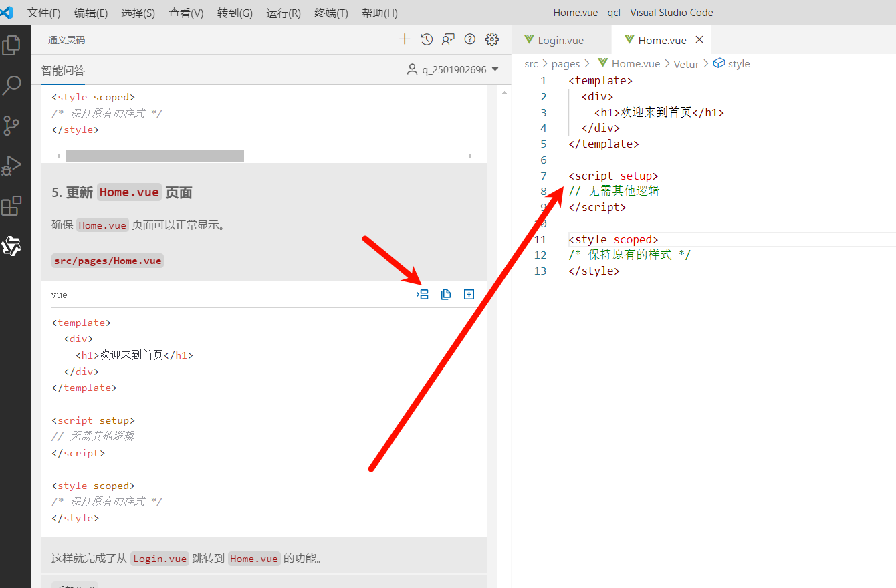Close the Home.vue tab

click(699, 40)
